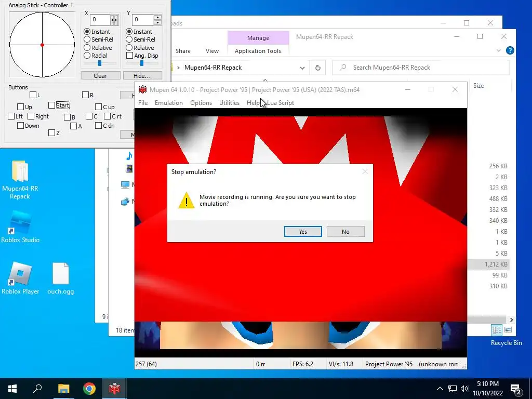Check the L button checkbox
532x399 pixels.
pos(33,95)
